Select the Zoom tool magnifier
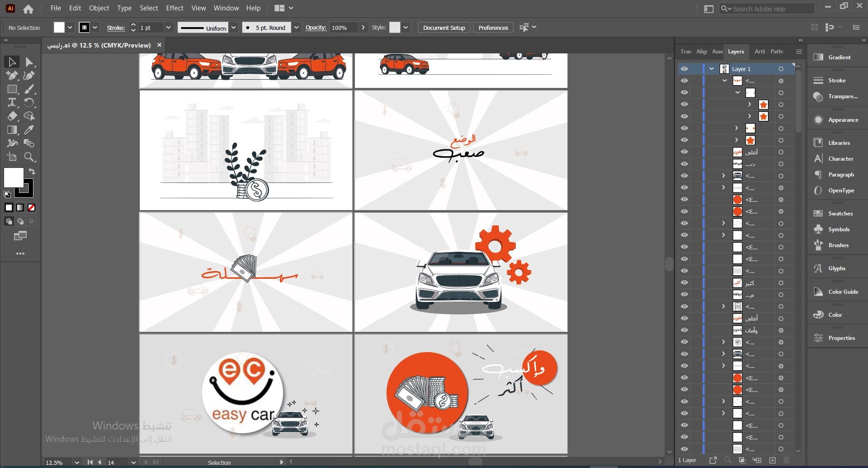Viewport: 868px width, 468px height. [x=29, y=157]
